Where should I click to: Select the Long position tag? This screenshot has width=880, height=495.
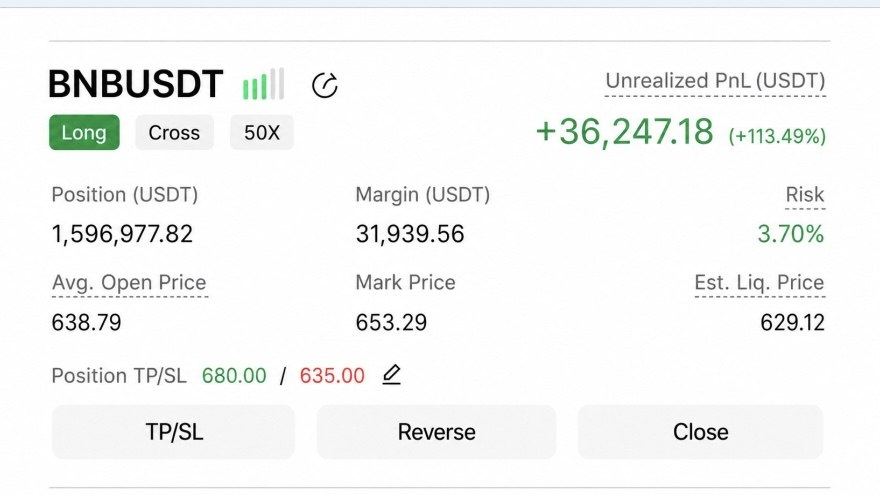84,132
